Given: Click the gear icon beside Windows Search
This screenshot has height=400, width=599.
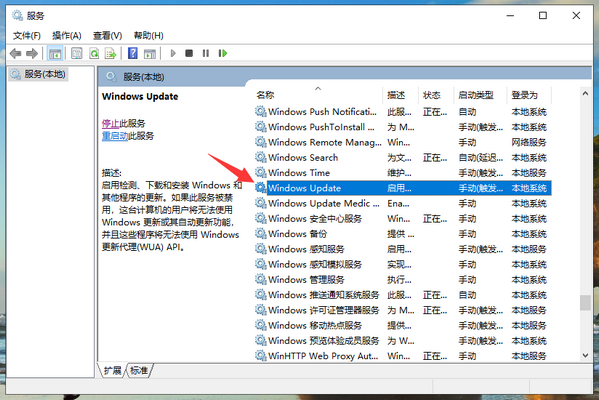Looking at the screenshot, I should (x=261, y=157).
